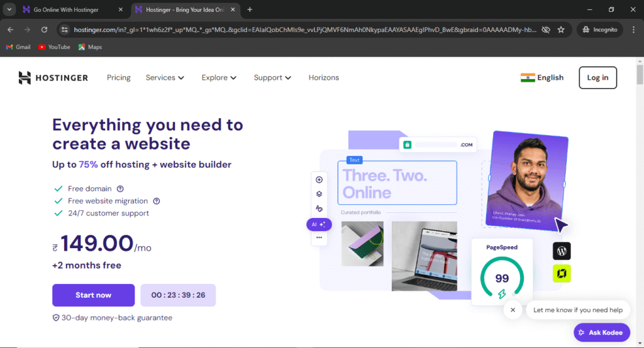Click the Log in button
This screenshot has height=348, width=644.
pyautogui.click(x=597, y=77)
